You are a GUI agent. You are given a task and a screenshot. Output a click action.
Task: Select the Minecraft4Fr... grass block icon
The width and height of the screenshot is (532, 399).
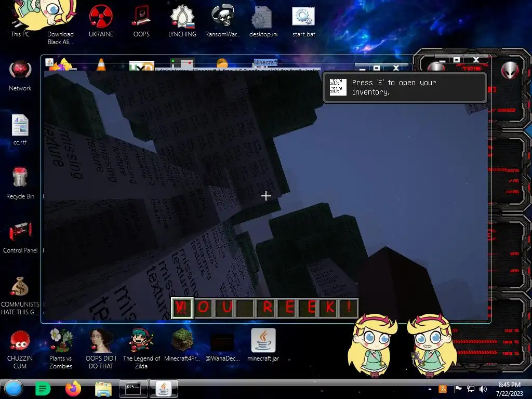click(x=182, y=344)
